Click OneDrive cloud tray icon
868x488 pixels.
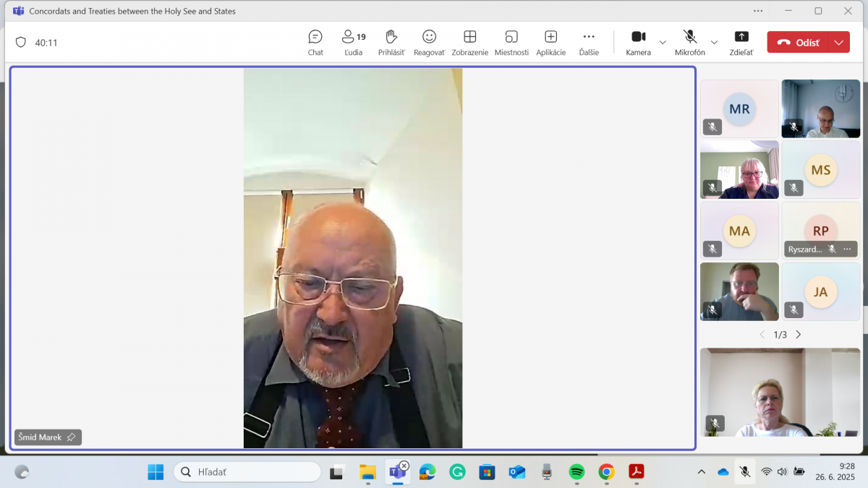point(723,472)
